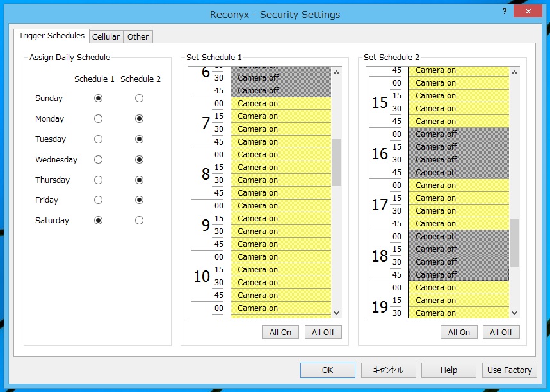
Task: Toggle the 6:30 Camera off slot in Schedule 1
Action: pyautogui.click(x=281, y=78)
